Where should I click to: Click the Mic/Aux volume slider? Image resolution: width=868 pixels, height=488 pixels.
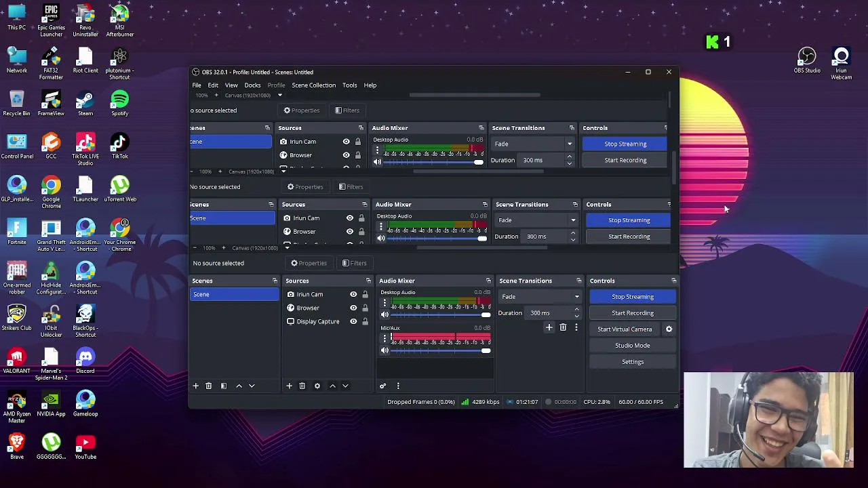(x=440, y=351)
